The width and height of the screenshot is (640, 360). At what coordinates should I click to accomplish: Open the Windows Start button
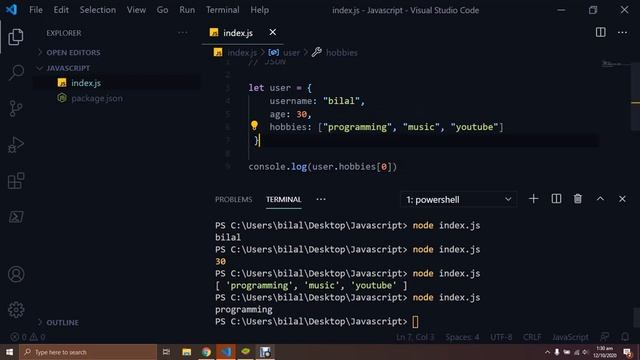(9, 352)
